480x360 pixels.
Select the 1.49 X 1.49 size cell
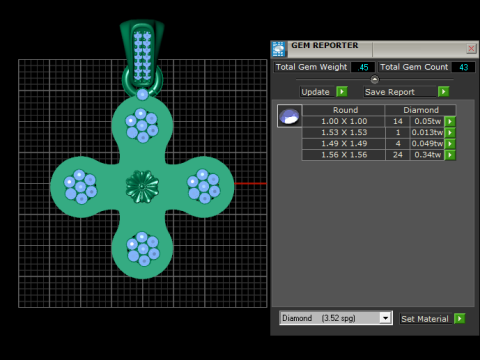coord(344,144)
